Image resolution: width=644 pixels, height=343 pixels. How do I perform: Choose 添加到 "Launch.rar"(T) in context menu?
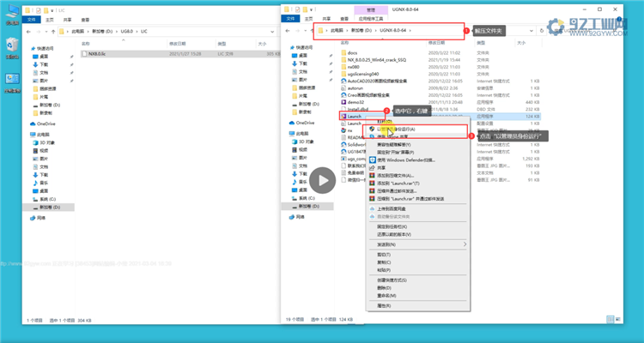(418, 184)
